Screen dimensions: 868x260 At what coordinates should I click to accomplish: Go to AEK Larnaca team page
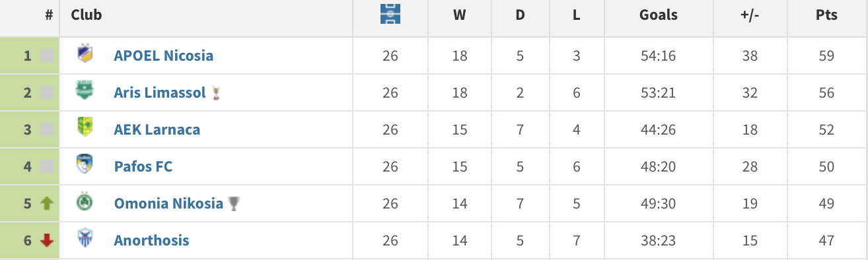pyautogui.click(x=157, y=129)
